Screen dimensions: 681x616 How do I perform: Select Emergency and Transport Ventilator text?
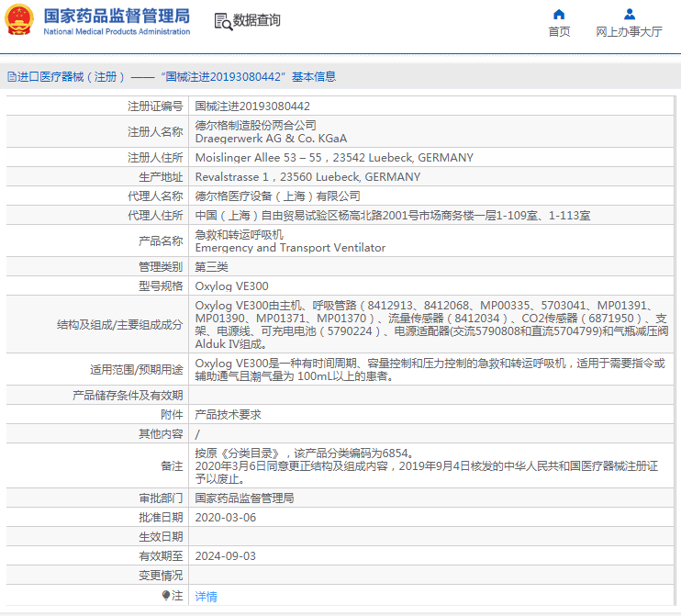[x=290, y=248]
